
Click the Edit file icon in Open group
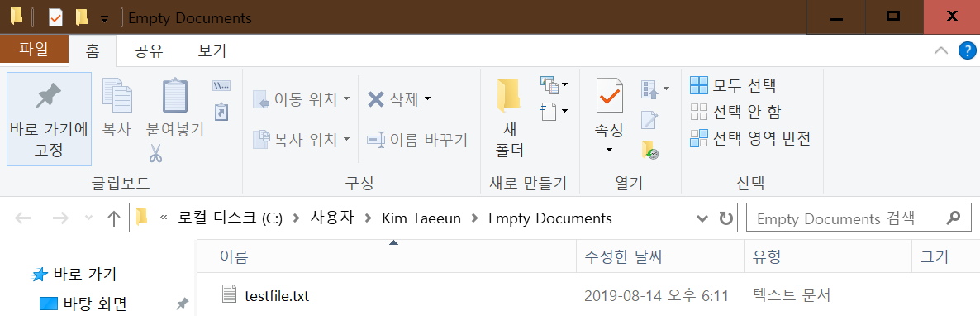649,120
